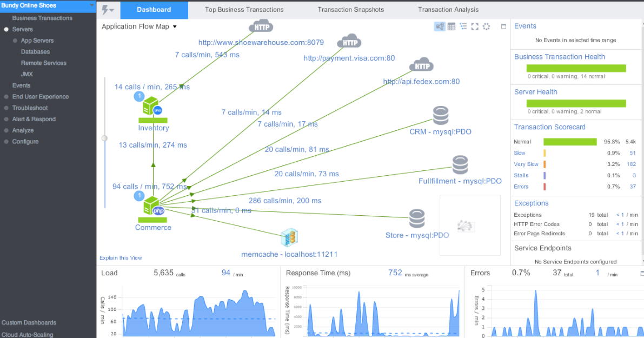644x338 pixels.
Task: Click the CRM mysql:PDO database icon
Action: coord(441,115)
